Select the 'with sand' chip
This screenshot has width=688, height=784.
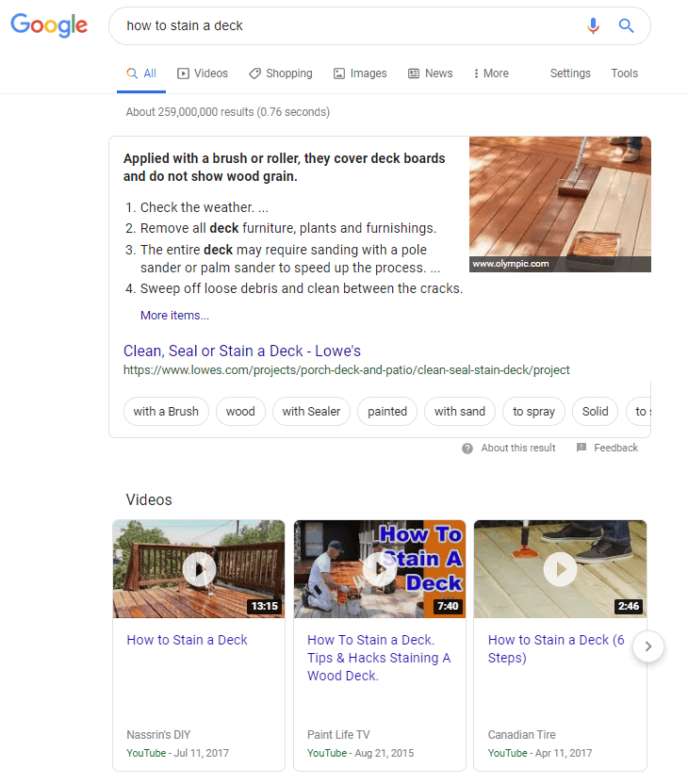tap(460, 412)
